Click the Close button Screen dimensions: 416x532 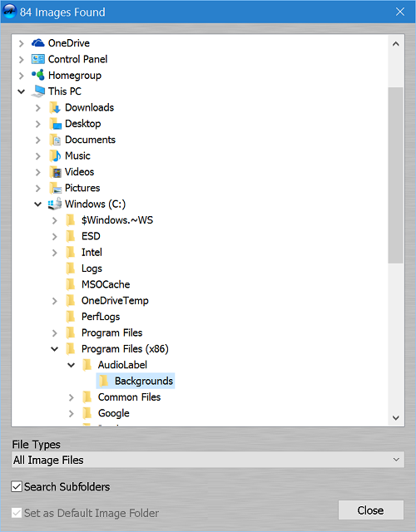pyautogui.click(x=371, y=510)
